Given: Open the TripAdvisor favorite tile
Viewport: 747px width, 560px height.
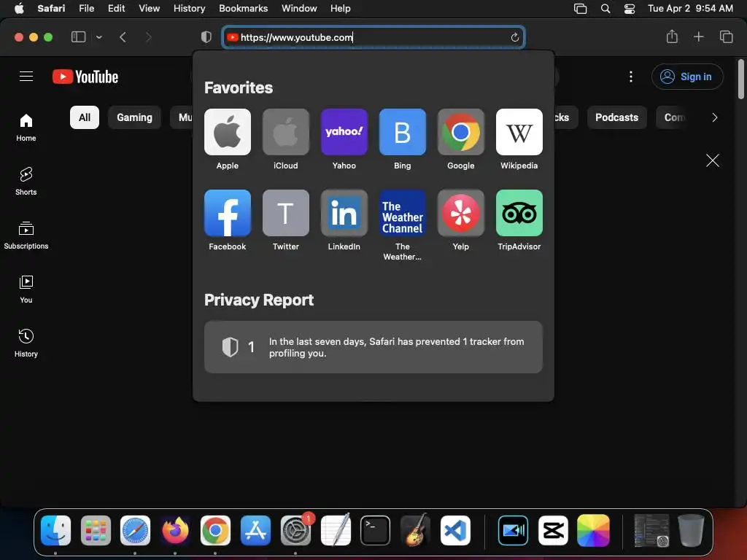Looking at the screenshot, I should (519, 213).
